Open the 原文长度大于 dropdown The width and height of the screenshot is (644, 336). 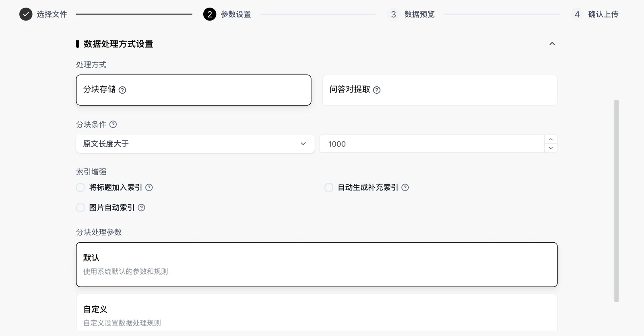click(195, 144)
